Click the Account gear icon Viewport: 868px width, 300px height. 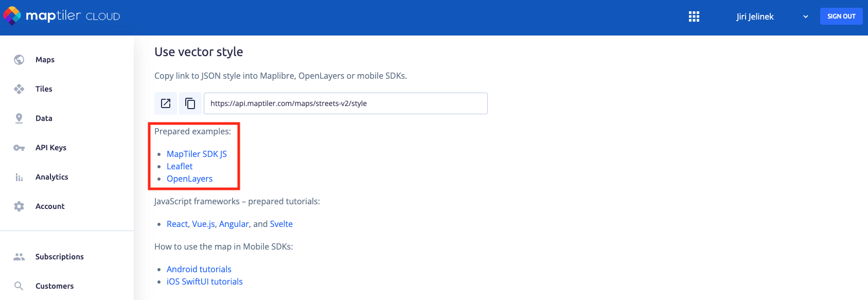click(19, 206)
